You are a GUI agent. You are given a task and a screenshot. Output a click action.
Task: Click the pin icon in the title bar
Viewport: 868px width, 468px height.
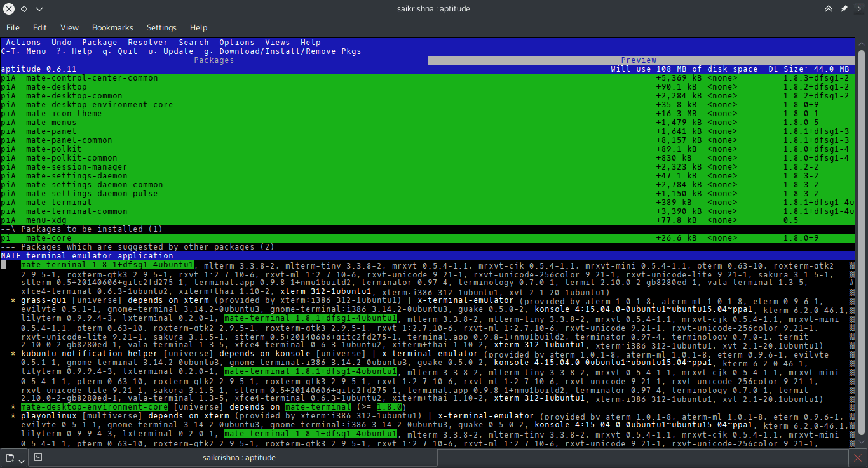[x=844, y=9]
